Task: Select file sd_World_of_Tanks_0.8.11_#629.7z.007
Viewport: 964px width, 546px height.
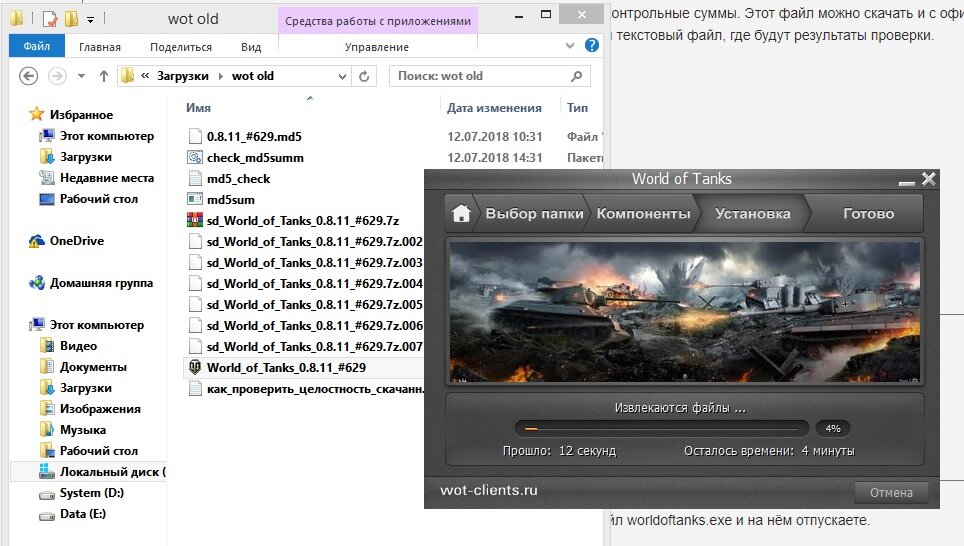Action: [315, 346]
